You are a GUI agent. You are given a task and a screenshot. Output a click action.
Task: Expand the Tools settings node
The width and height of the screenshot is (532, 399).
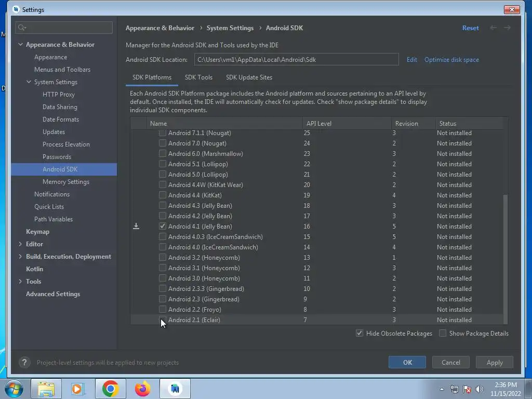(x=20, y=281)
